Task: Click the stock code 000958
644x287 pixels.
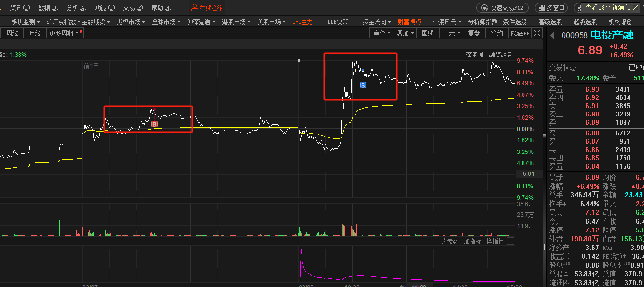Action: click(x=574, y=35)
